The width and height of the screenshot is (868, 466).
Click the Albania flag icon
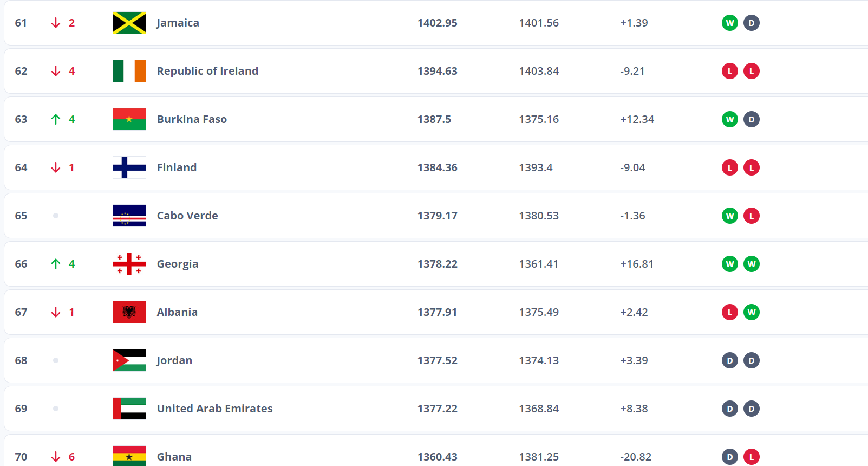pyautogui.click(x=129, y=312)
